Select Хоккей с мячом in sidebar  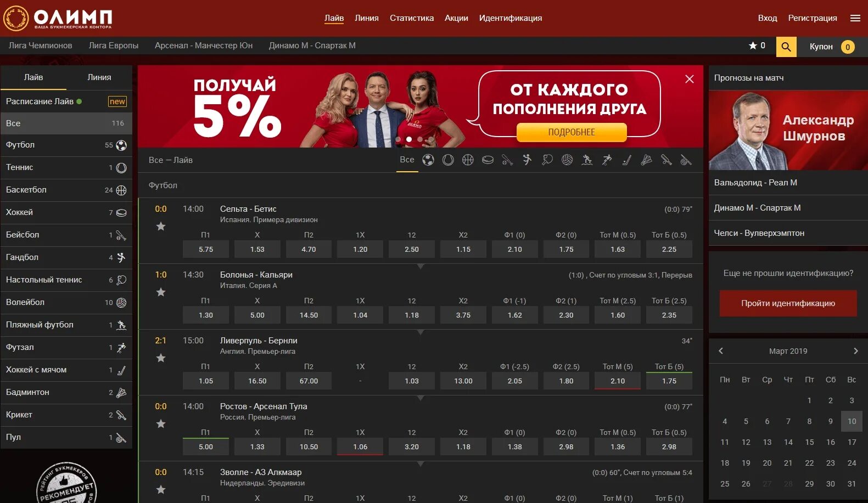(x=66, y=370)
